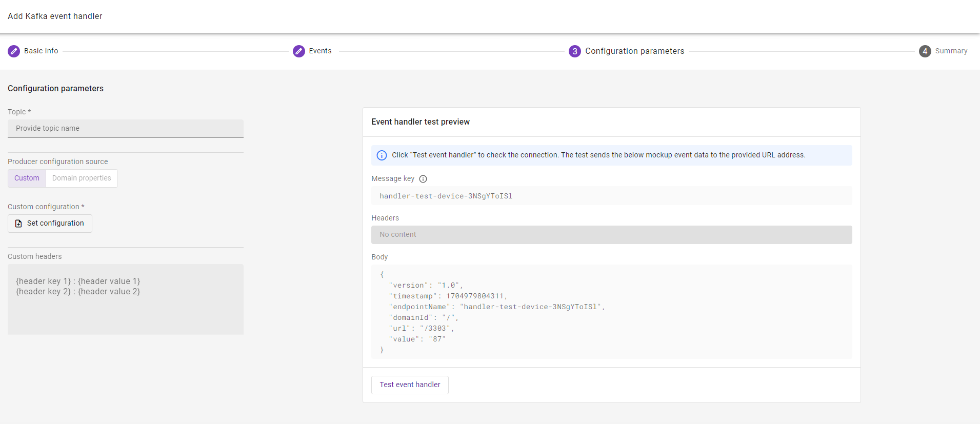980x424 pixels.
Task: Click the "url": "/3303" line
Action: point(422,328)
